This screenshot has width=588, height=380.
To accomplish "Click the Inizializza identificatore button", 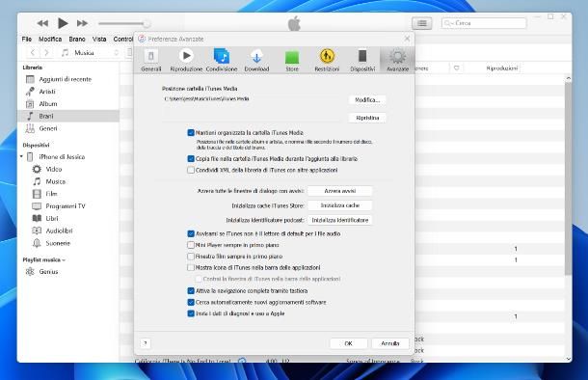I will coord(339,220).
